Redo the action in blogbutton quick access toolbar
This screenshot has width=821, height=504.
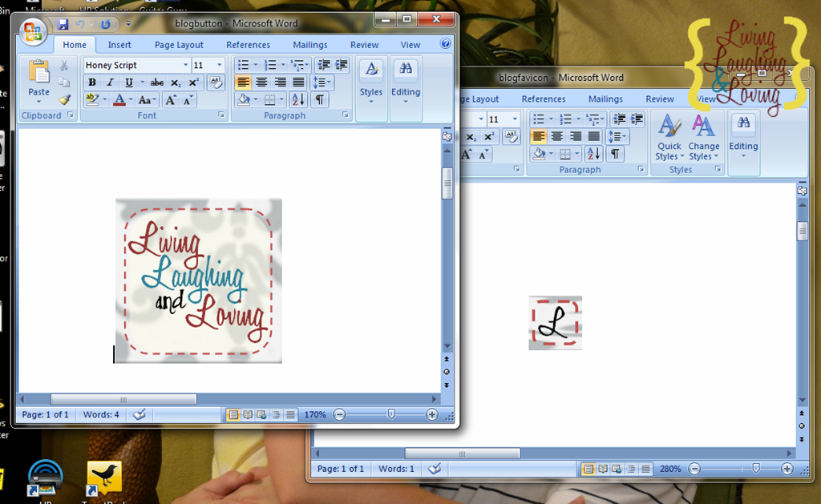105,24
